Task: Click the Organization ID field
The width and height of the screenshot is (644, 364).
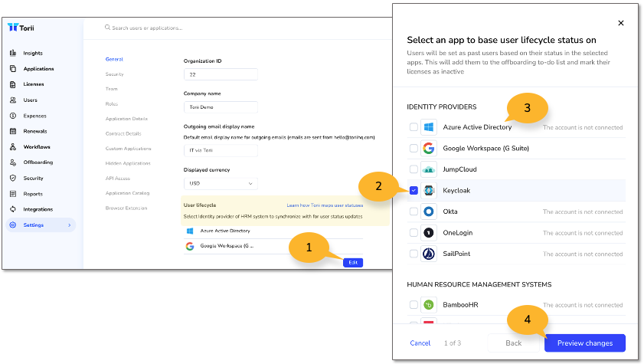Action: point(221,74)
